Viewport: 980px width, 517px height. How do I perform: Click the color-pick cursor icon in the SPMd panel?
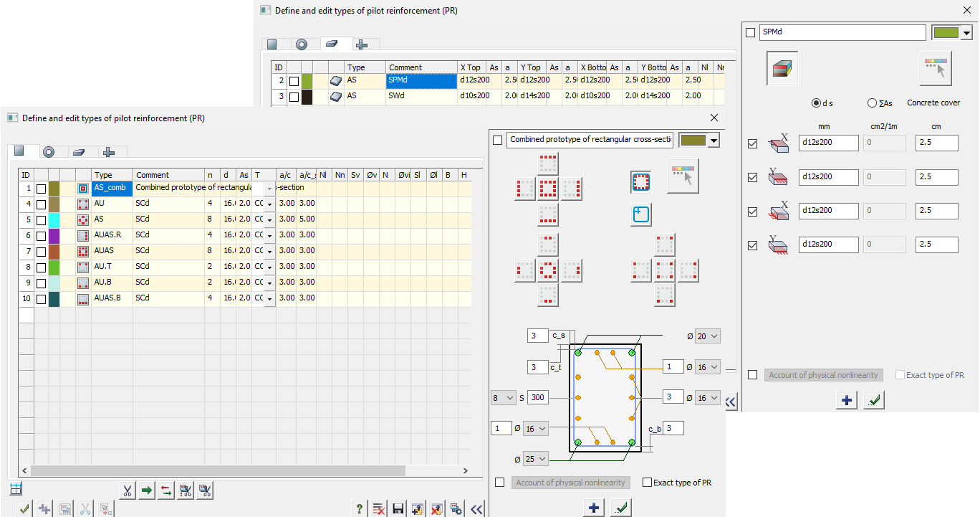point(935,68)
